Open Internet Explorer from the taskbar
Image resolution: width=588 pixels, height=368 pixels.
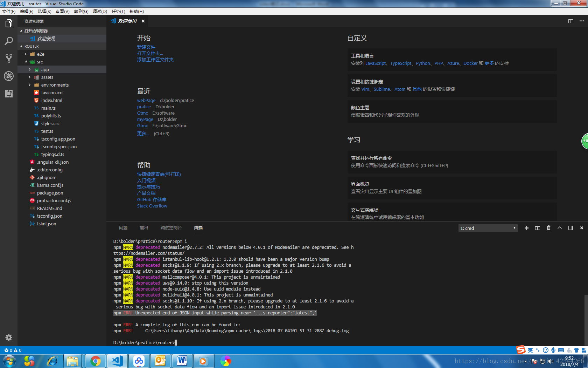point(52,361)
